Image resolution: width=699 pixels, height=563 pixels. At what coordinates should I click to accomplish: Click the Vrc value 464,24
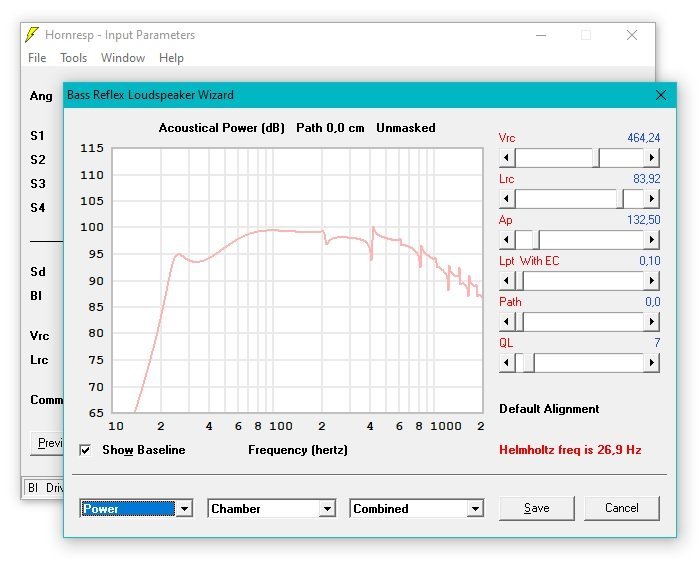point(643,138)
